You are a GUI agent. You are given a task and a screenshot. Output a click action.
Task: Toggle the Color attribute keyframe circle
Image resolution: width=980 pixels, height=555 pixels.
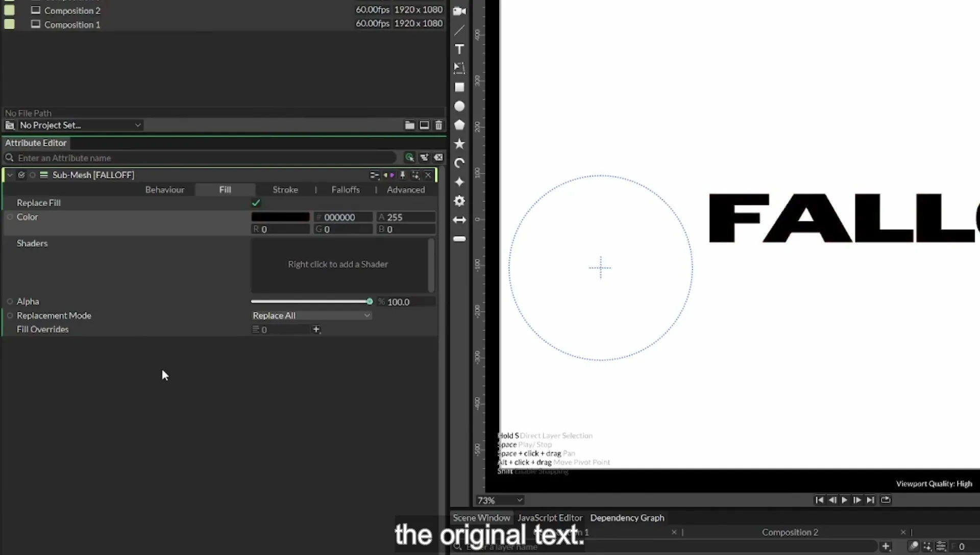[10, 217]
